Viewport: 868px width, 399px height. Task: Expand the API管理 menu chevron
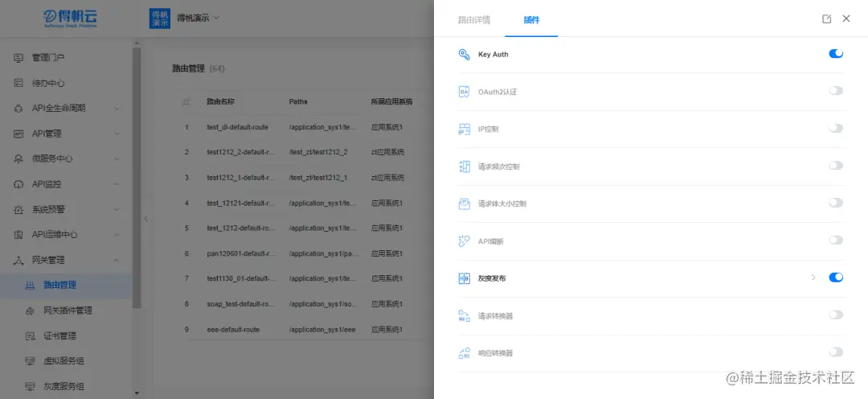[117, 134]
